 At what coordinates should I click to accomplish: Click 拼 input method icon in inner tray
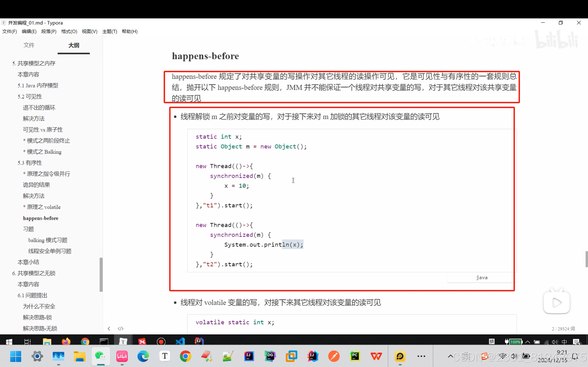coord(492,342)
